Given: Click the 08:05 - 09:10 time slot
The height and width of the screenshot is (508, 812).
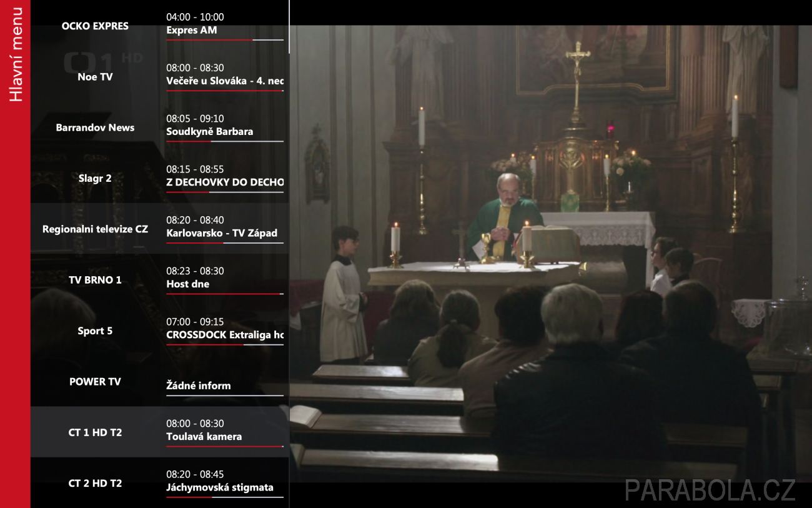Looking at the screenshot, I should pos(195,119).
